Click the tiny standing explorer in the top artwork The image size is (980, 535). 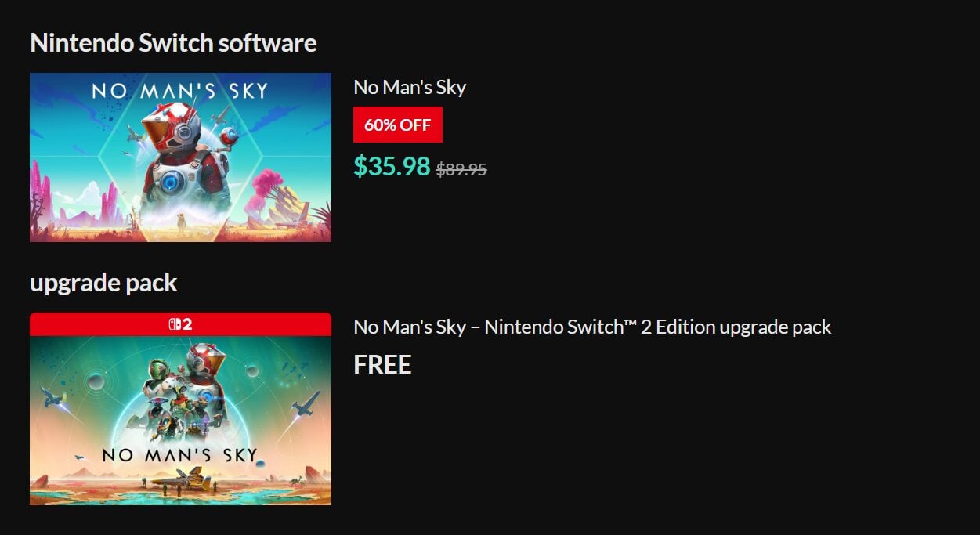183,222
